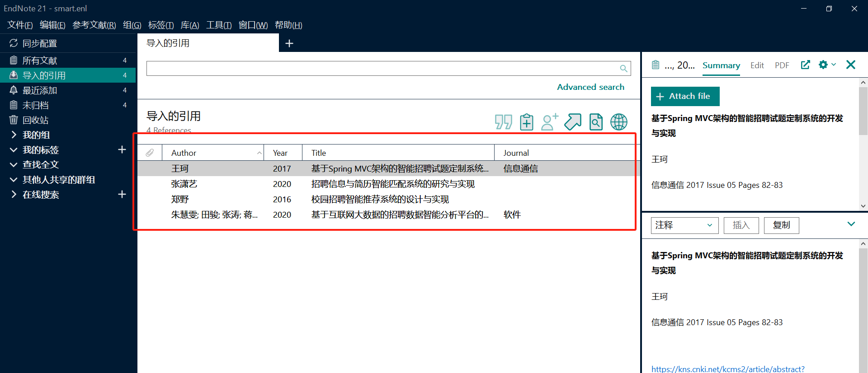Click the sync configuration icon

(x=14, y=43)
